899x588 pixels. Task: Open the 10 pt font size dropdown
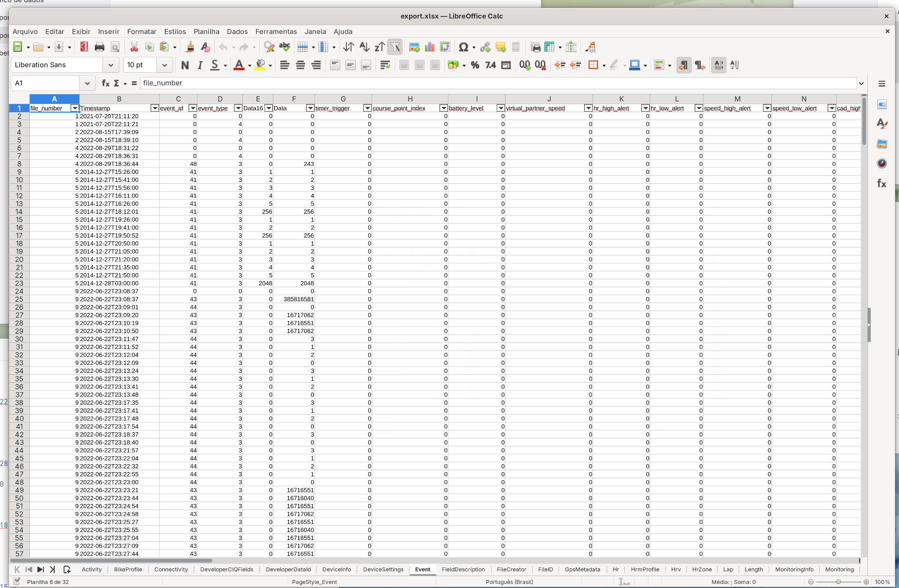tap(165, 65)
